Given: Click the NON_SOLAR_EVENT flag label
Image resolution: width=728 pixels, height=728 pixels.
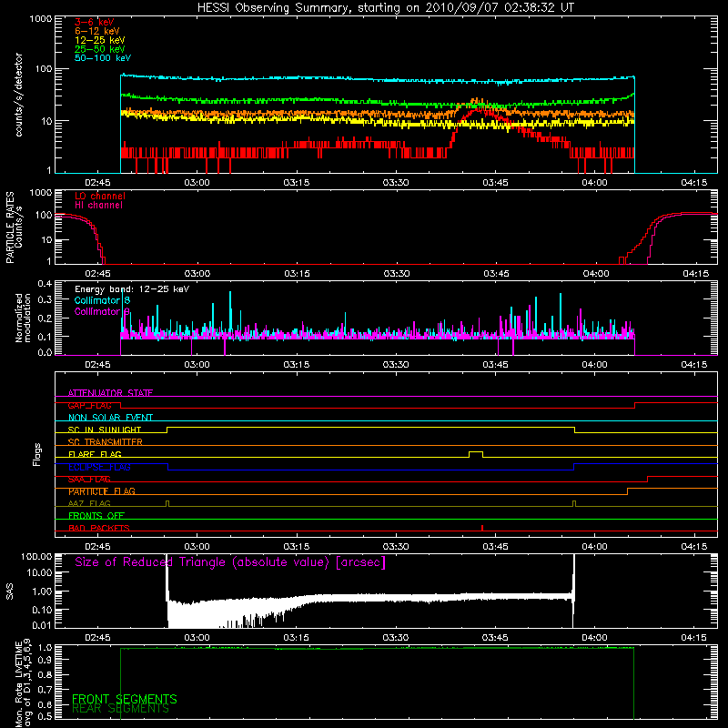Looking at the screenshot, I should [x=110, y=418].
